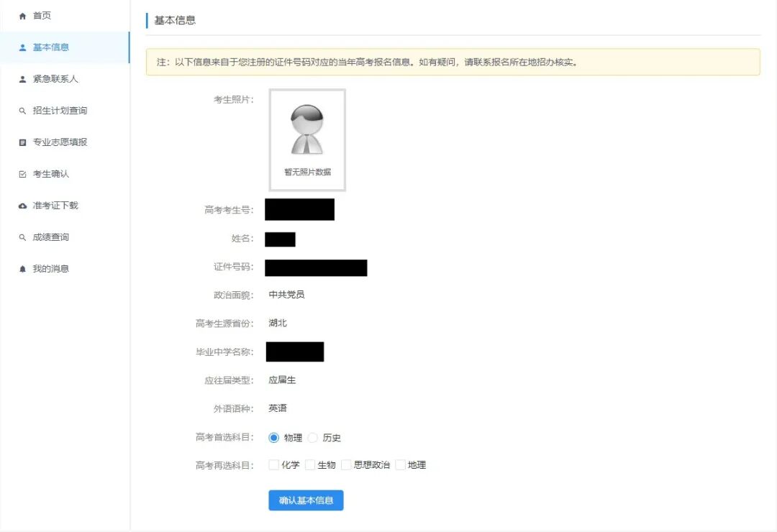Click the check-box icon beside 考生确认
The height and width of the screenshot is (532, 777).
point(22,175)
